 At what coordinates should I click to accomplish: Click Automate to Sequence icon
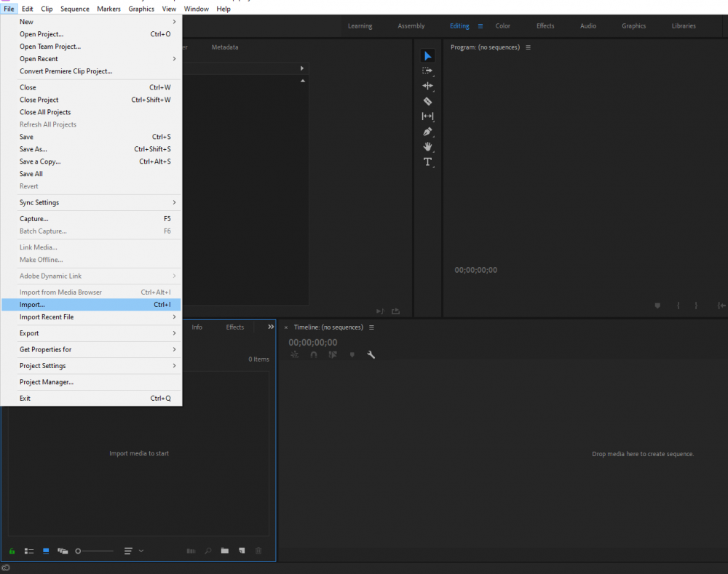191,551
